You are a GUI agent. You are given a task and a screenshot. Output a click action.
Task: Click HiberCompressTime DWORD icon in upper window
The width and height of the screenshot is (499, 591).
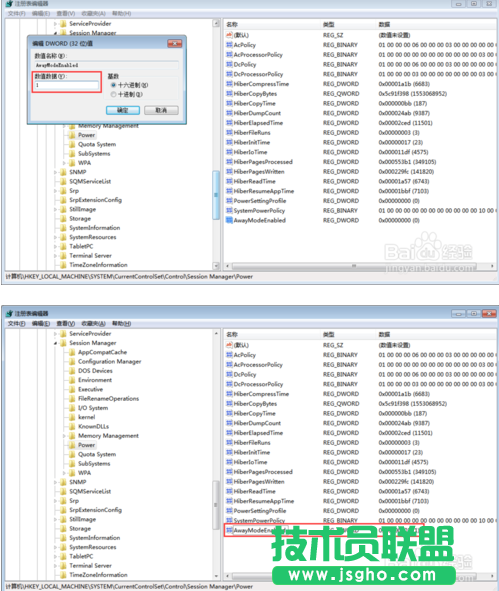229,84
